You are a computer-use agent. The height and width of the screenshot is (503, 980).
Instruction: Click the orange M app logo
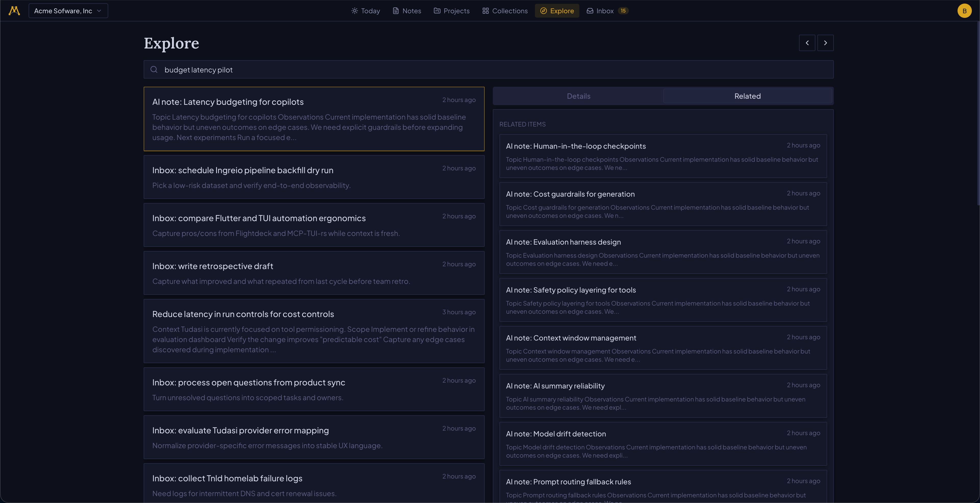coord(14,11)
